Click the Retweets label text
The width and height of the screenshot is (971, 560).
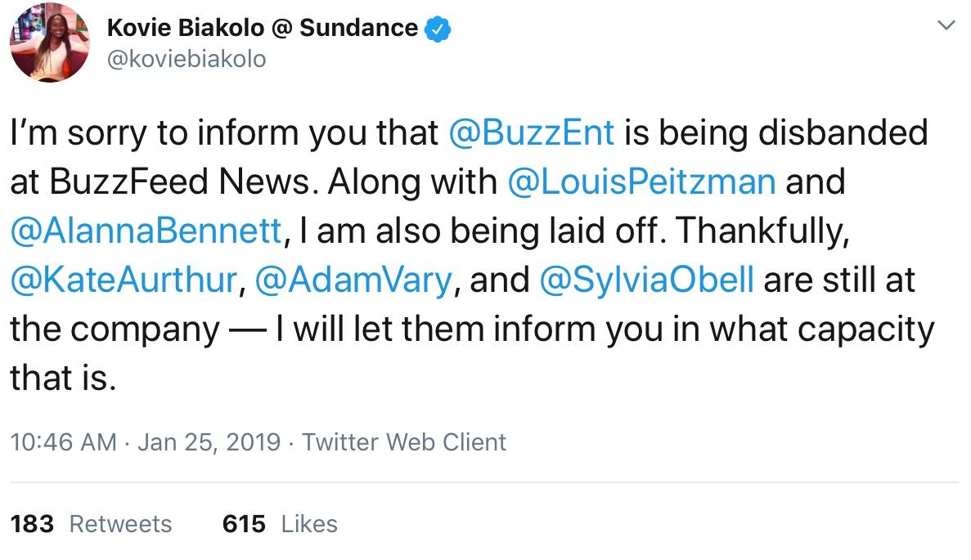tap(121, 523)
